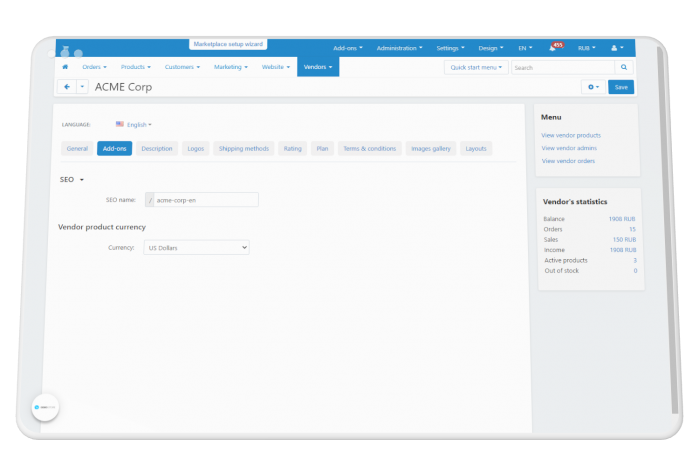Open the Design menu

point(491,48)
